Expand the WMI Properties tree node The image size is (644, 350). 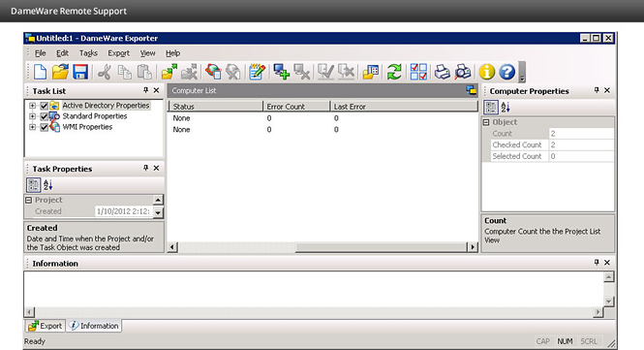(32, 127)
